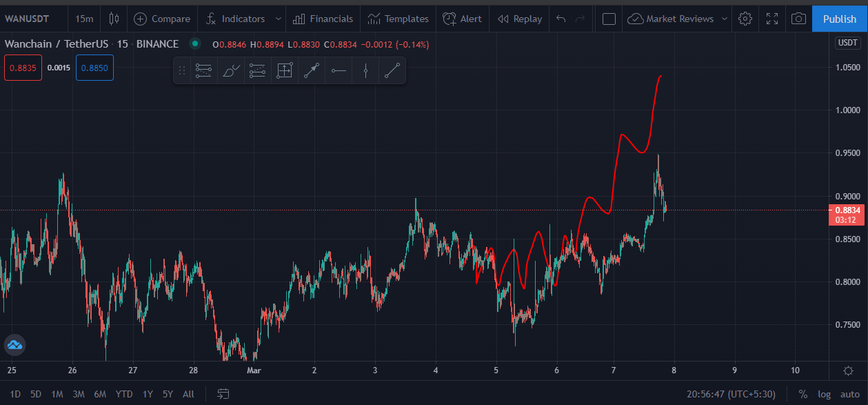Toggle the log scale

pyautogui.click(x=825, y=394)
